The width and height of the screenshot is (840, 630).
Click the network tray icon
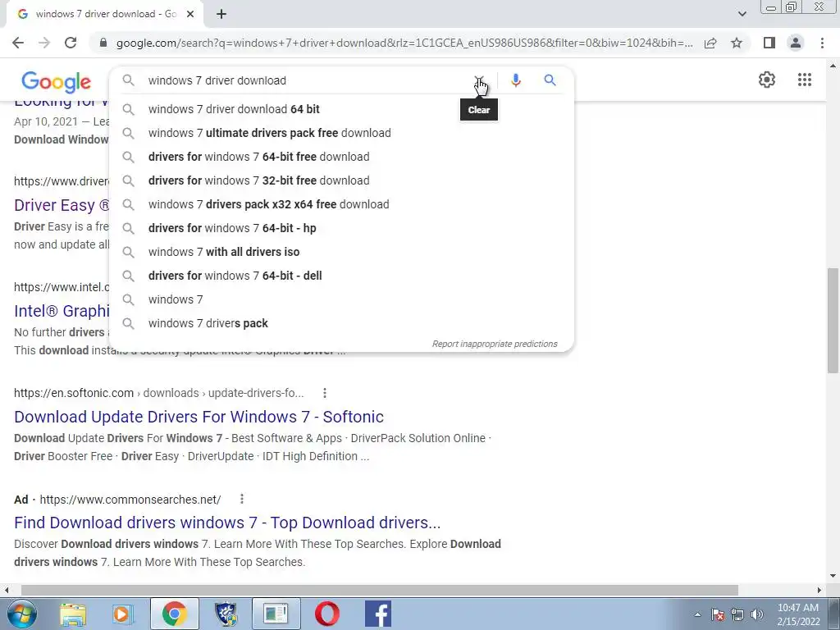pyautogui.click(x=737, y=615)
